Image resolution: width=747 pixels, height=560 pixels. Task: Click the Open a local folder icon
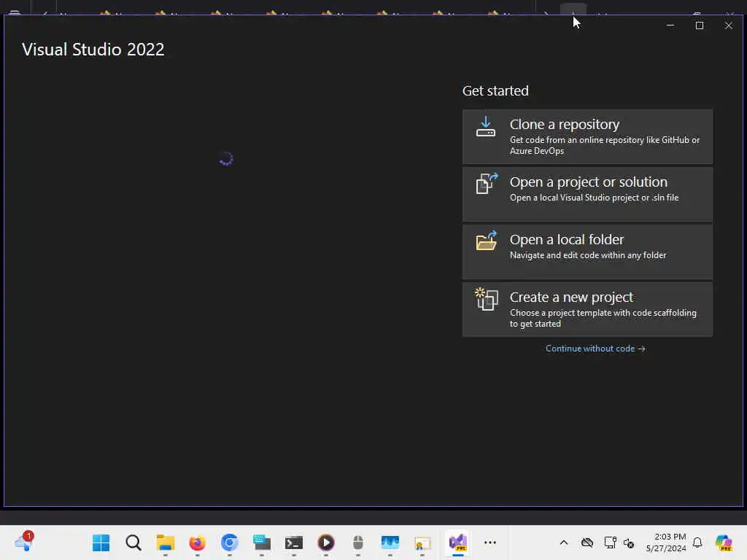(x=487, y=241)
